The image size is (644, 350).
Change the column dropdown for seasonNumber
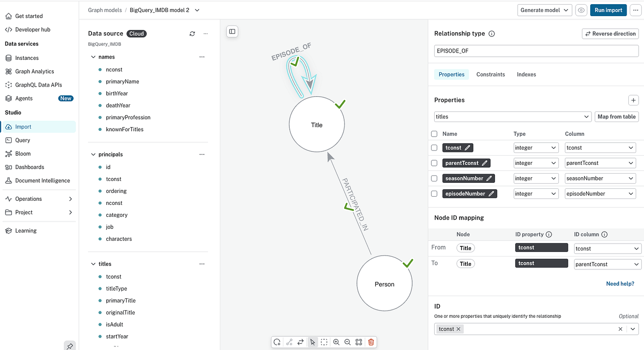pos(600,178)
